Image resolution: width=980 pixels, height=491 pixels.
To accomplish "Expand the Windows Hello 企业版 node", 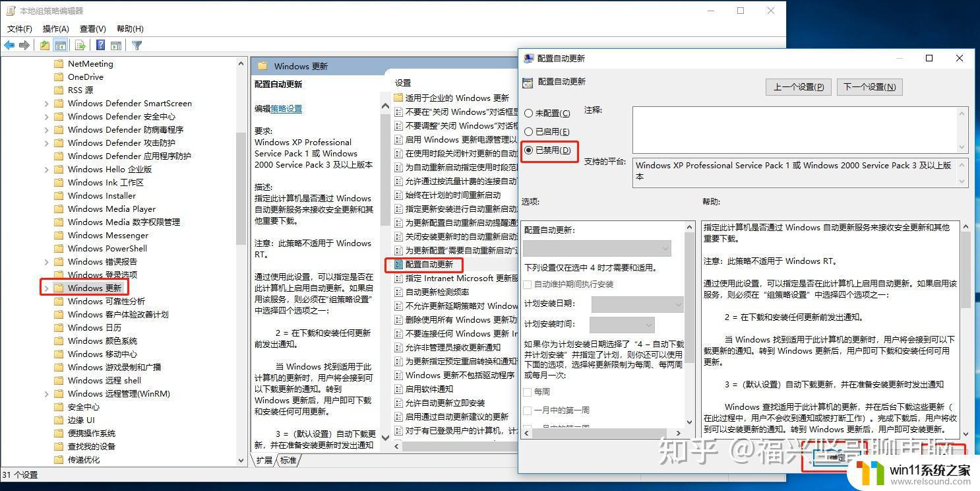I will tap(46, 170).
